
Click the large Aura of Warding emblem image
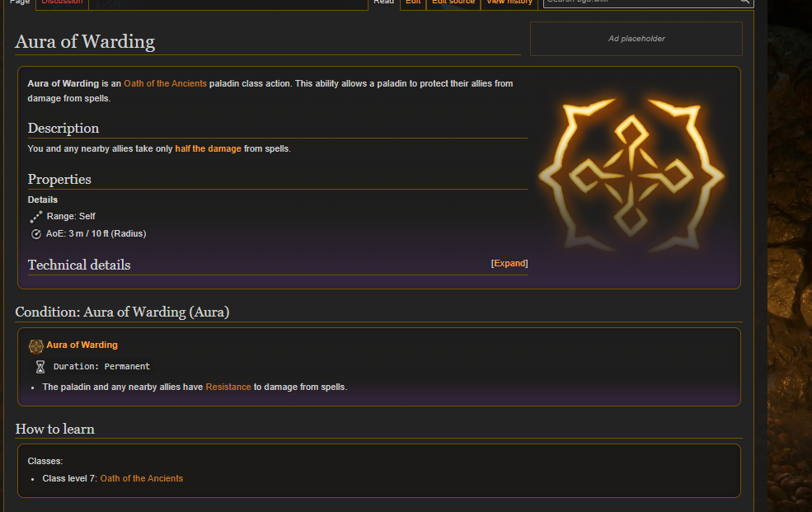(x=631, y=175)
